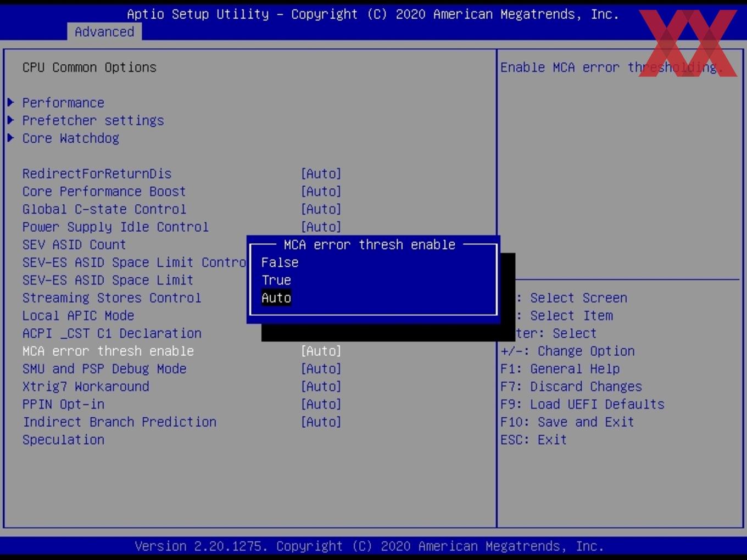This screenshot has height=560, width=747.
Task: Select SEV-ES ASID Space Limit Control setting
Action: [134, 262]
